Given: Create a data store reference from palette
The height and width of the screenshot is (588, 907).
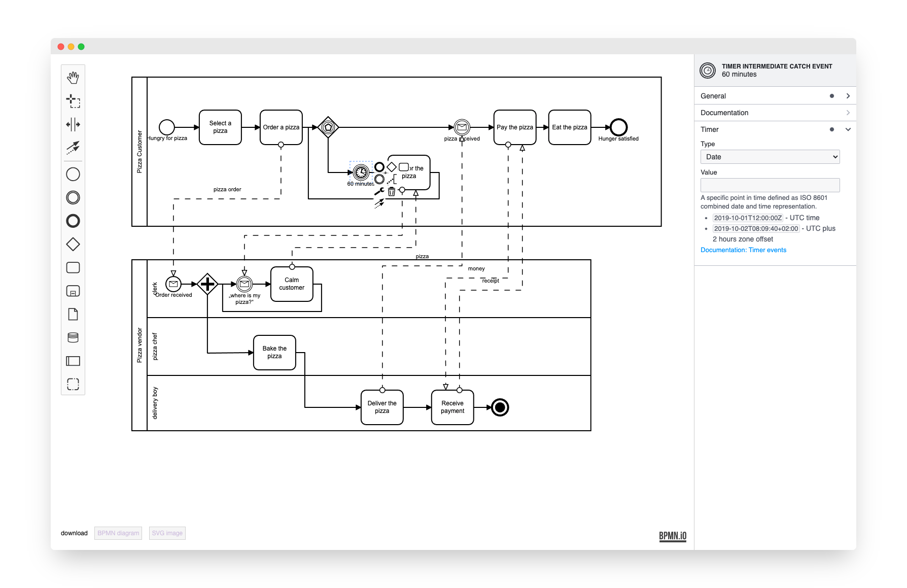Looking at the screenshot, I should coord(73,338).
